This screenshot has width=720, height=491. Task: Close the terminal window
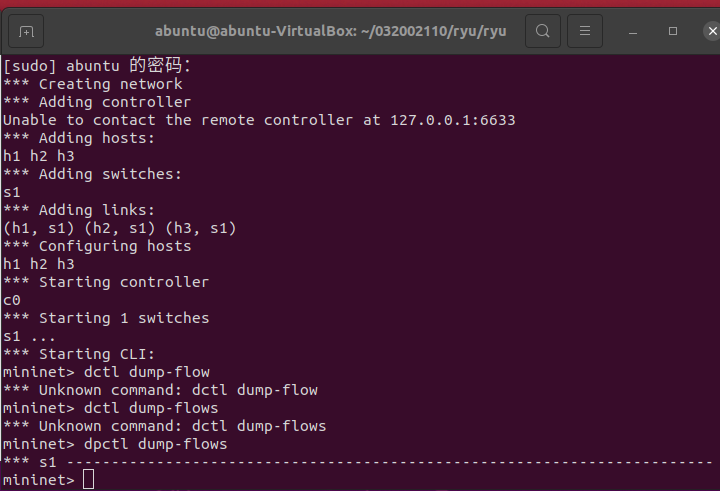(709, 31)
